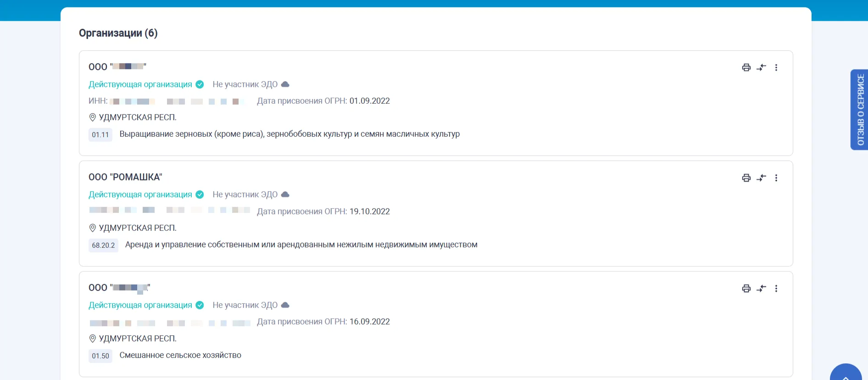Click activity code badge 01.11
The image size is (868, 380).
pyautogui.click(x=100, y=135)
